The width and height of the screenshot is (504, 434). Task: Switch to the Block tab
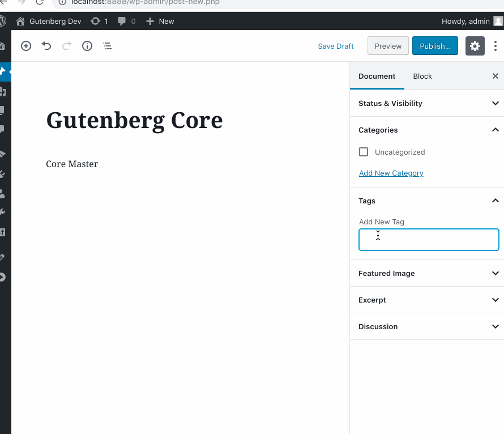point(422,76)
